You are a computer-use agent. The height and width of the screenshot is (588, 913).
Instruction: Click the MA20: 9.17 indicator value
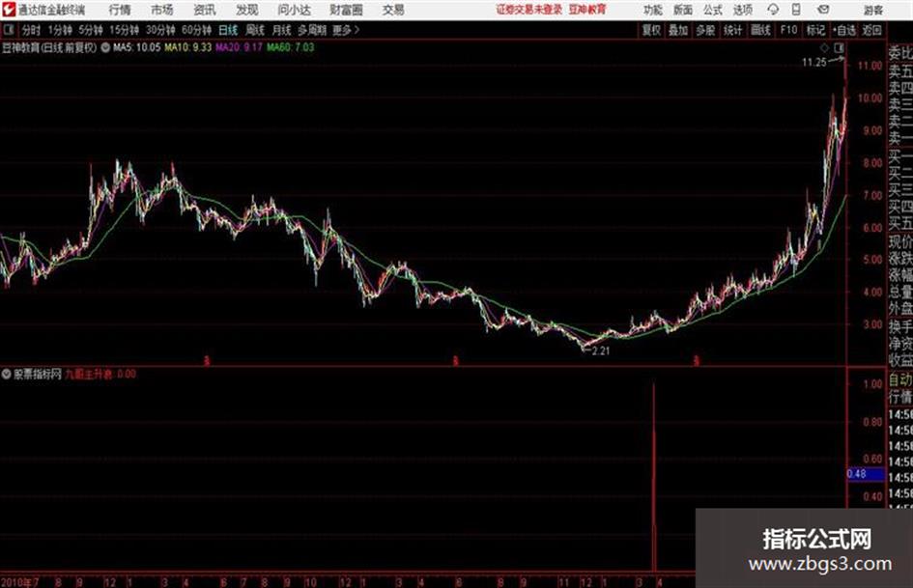[x=240, y=47]
